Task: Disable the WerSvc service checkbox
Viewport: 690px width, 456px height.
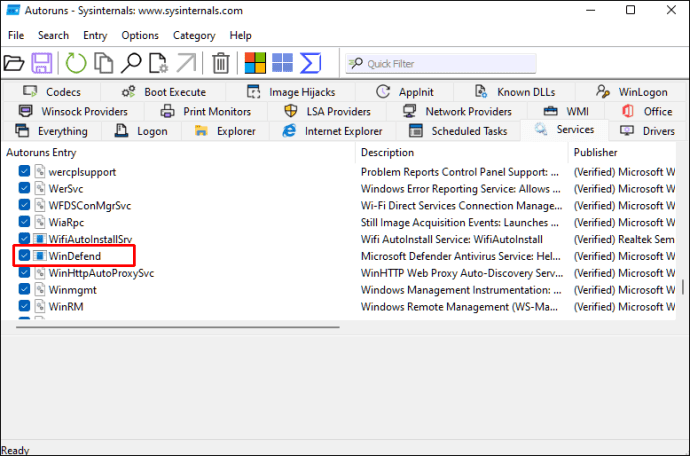Action: [x=25, y=189]
